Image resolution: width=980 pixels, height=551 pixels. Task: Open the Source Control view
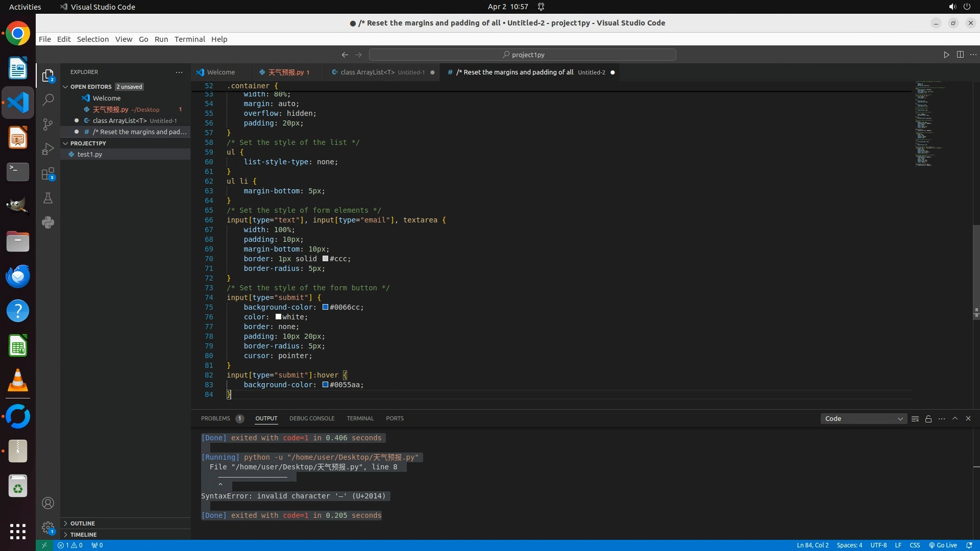point(48,124)
